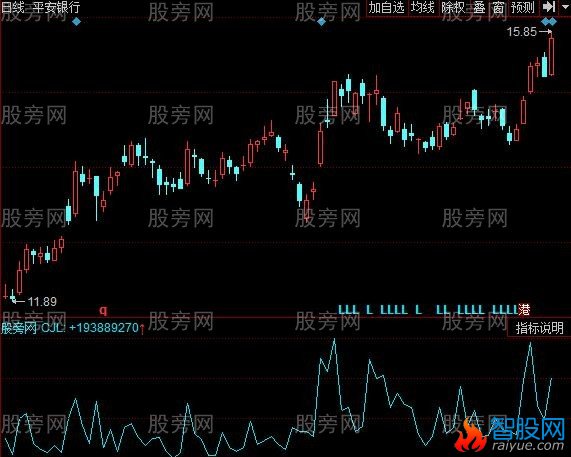Click the red q event marker
The width and height of the screenshot is (571, 457).
coord(103,310)
